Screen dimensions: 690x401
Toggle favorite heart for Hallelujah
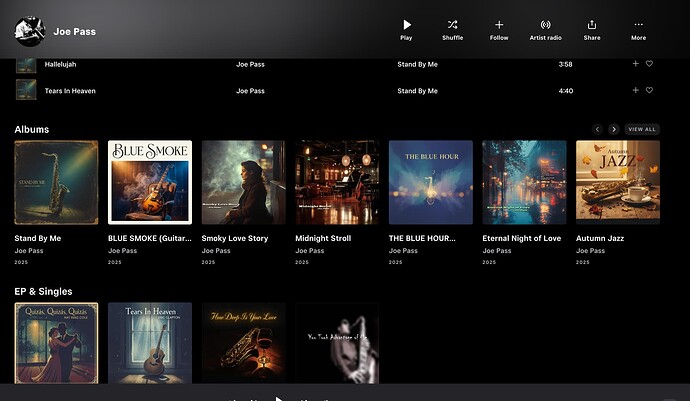(x=649, y=64)
